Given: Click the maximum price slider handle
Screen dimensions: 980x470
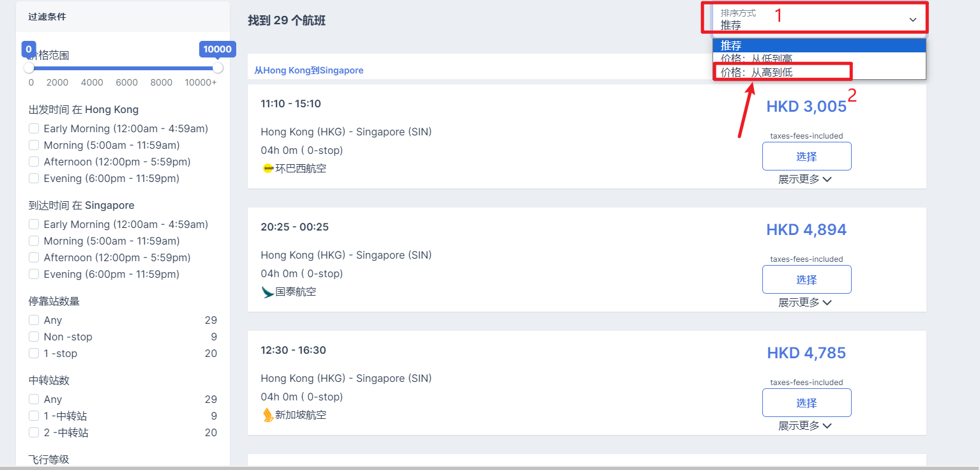Looking at the screenshot, I should 218,68.
